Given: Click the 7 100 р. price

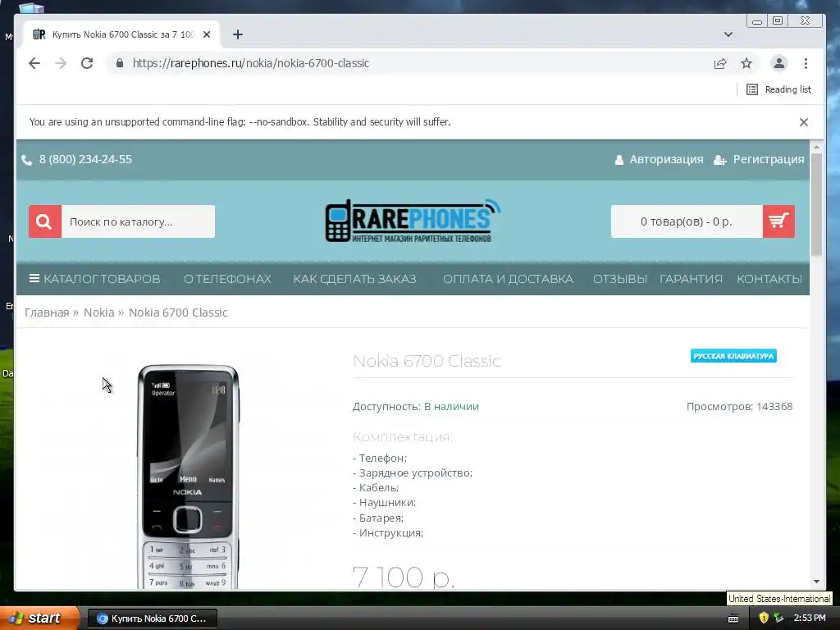Looking at the screenshot, I should (404, 577).
